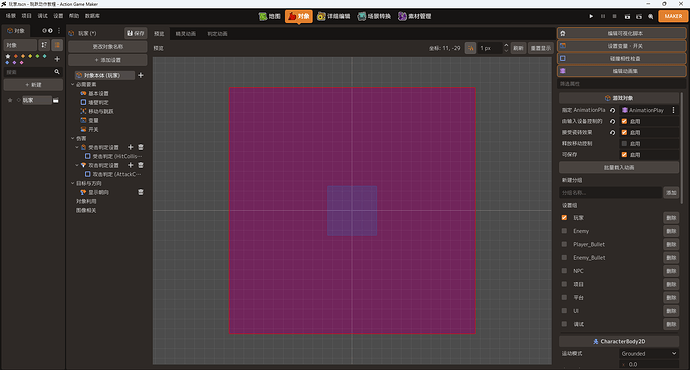Click the magnifier icon in top-right toolbar
Image resolution: width=690 pixels, height=370 pixels.
tap(651, 16)
